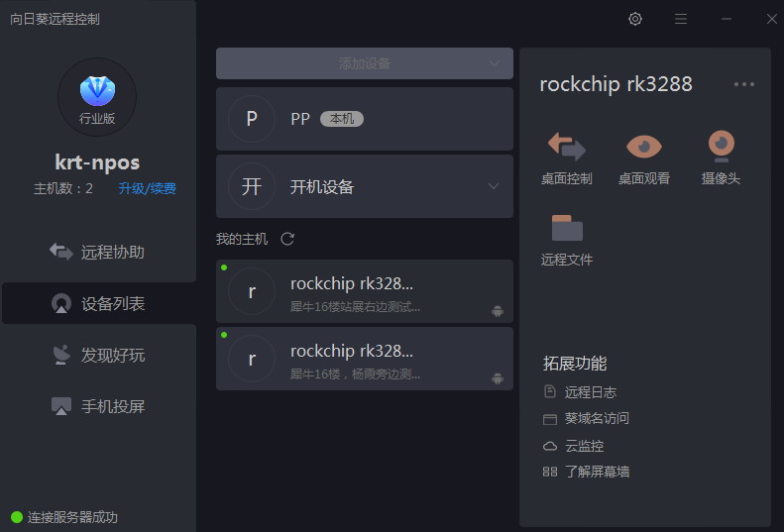This screenshot has height=532, width=784.
Task: Click the 远程协助 arrows icon
Action: coord(61,252)
